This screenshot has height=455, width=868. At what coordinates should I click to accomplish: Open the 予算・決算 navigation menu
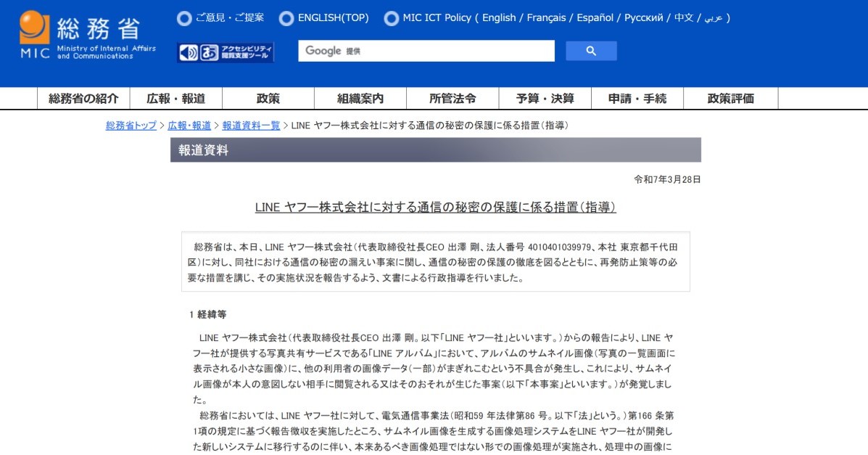click(545, 99)
